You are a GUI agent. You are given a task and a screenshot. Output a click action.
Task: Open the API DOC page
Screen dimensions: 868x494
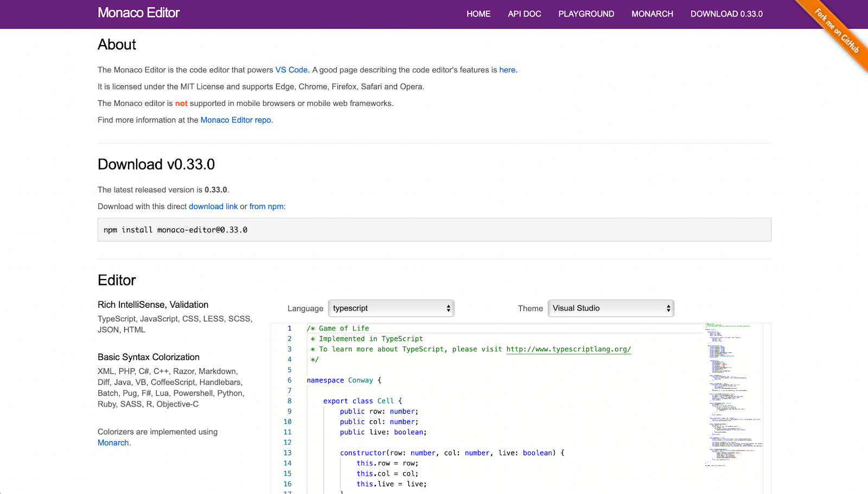pyautogui.click(x=525, y=14)
